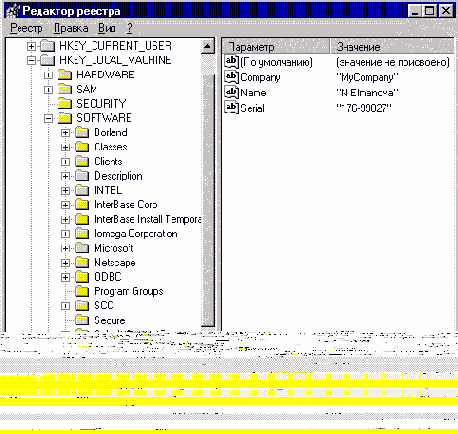Open the Реестр menu
The width and height of the screenshot is (458, 434).
pyautogui.click(x=26, y=28)
